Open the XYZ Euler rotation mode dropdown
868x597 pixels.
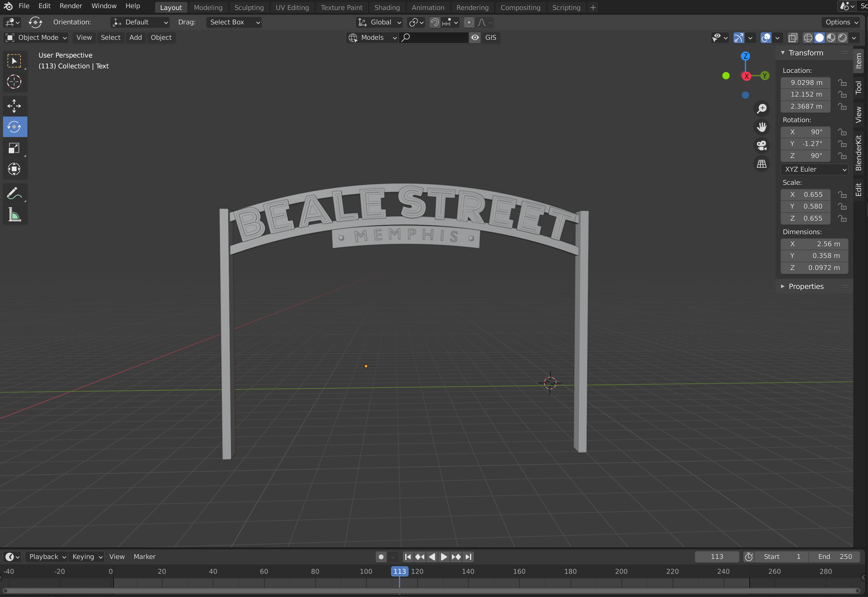(815, 169)
